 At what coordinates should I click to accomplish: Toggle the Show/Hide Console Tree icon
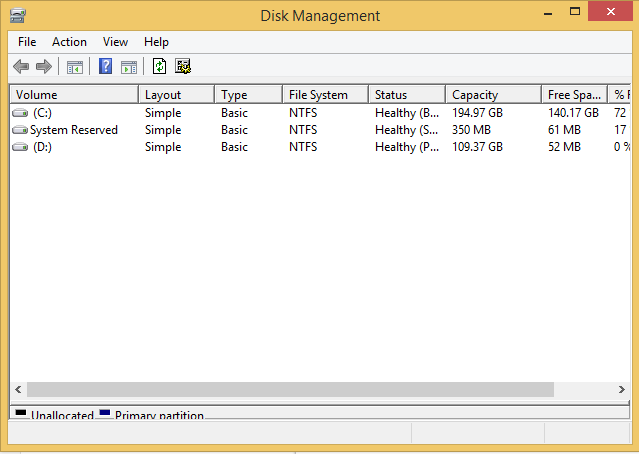tap(75, 67)
